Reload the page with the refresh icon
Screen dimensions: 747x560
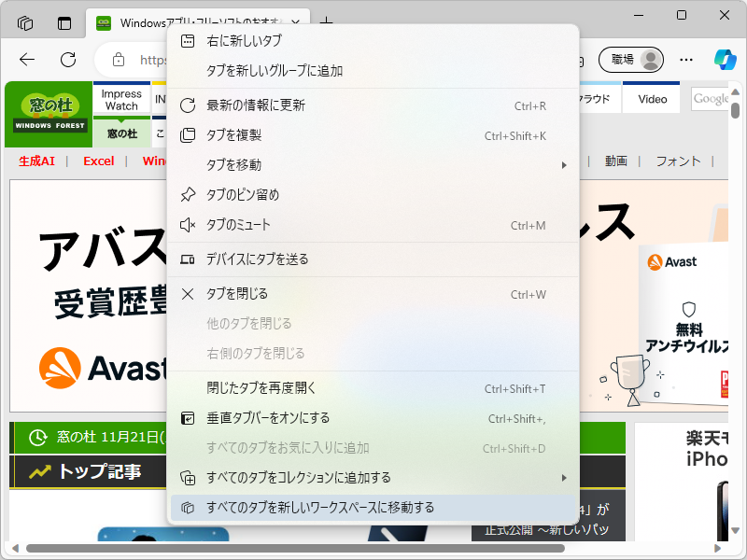68,60
